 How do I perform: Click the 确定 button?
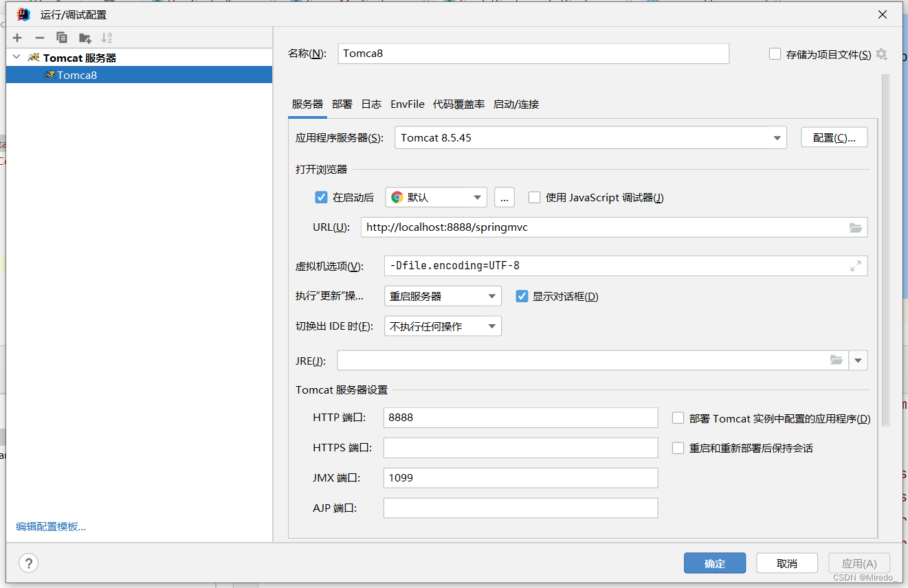pos(715,563)
